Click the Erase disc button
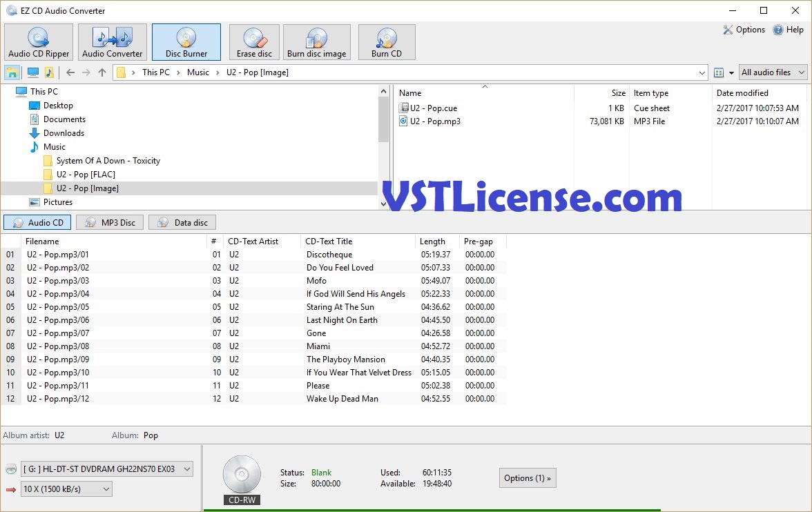Image resolution: width=812 pixels, height=512 pixels. [x=254, y=42]
